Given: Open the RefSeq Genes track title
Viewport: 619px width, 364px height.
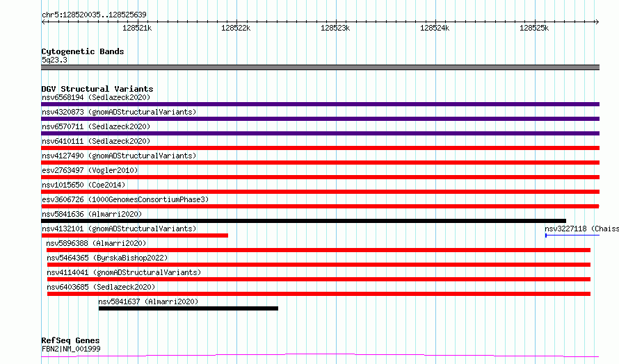Looking at the screenshot, I should [x=70, y=340].
